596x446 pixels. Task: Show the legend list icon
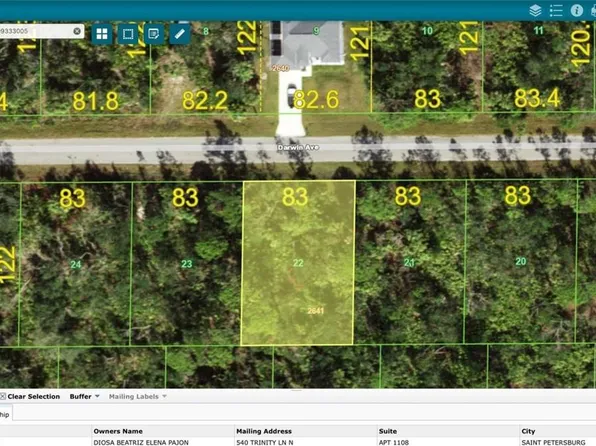(x=556, y=11)
